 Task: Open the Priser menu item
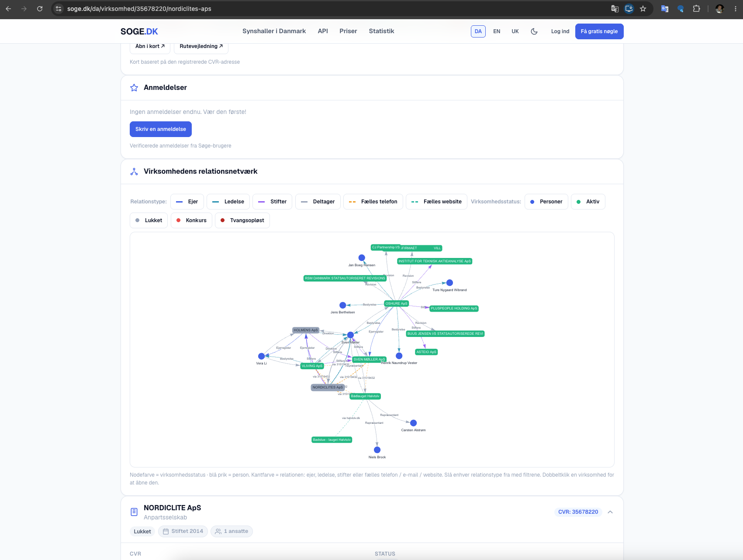[x=348, y=31]
